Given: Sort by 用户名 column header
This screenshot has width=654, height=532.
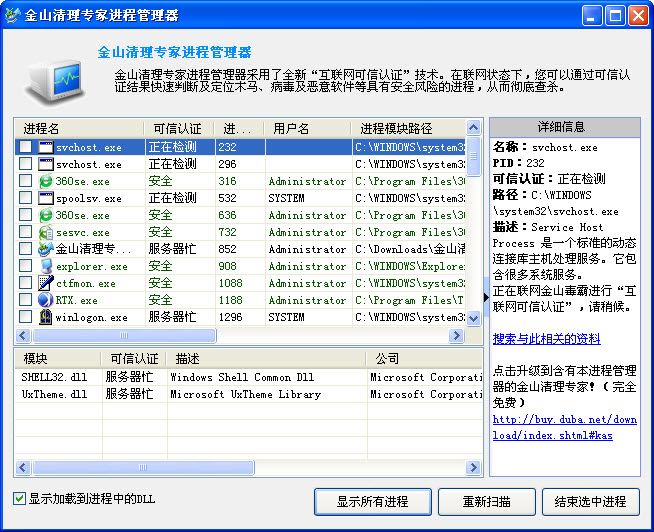Looking at the screenshot, I should [x=307, y=129].
